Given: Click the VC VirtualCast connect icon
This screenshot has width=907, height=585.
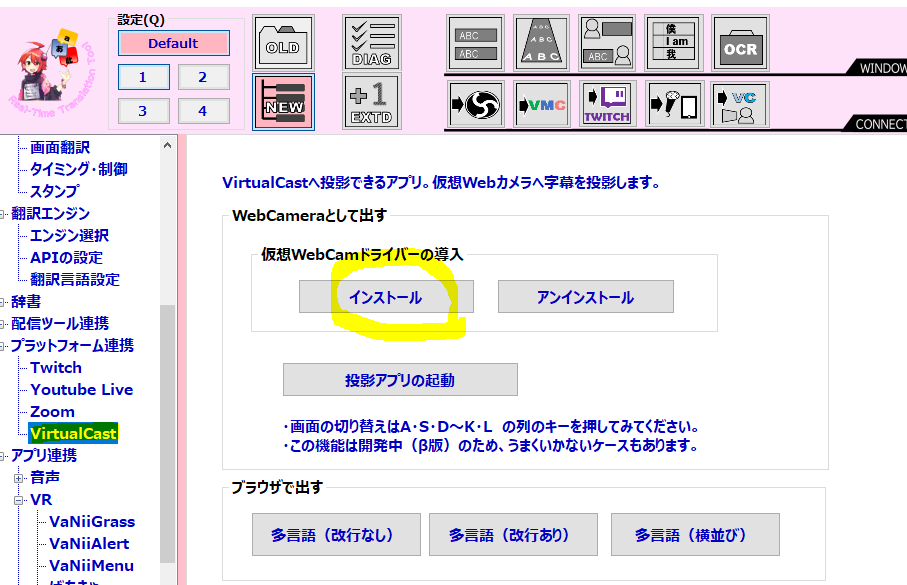Looking at the screenshot, I should click(740, 104).
